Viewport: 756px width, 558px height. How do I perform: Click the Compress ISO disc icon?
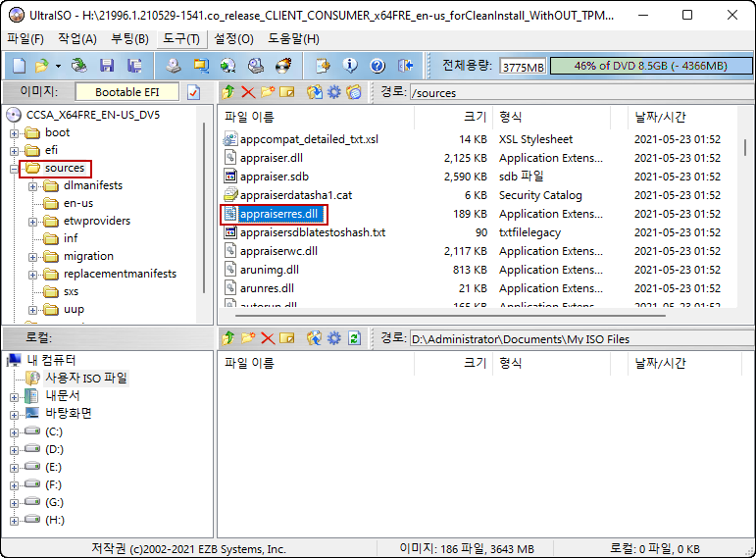click(x=228, y=66)
